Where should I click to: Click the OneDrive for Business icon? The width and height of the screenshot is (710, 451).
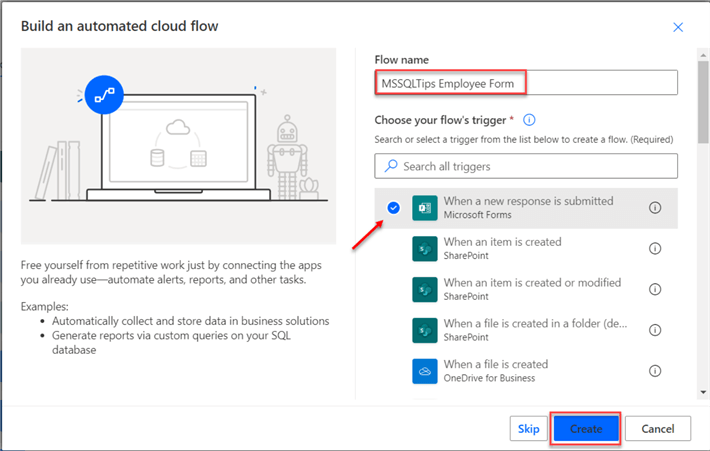point(425,371)
